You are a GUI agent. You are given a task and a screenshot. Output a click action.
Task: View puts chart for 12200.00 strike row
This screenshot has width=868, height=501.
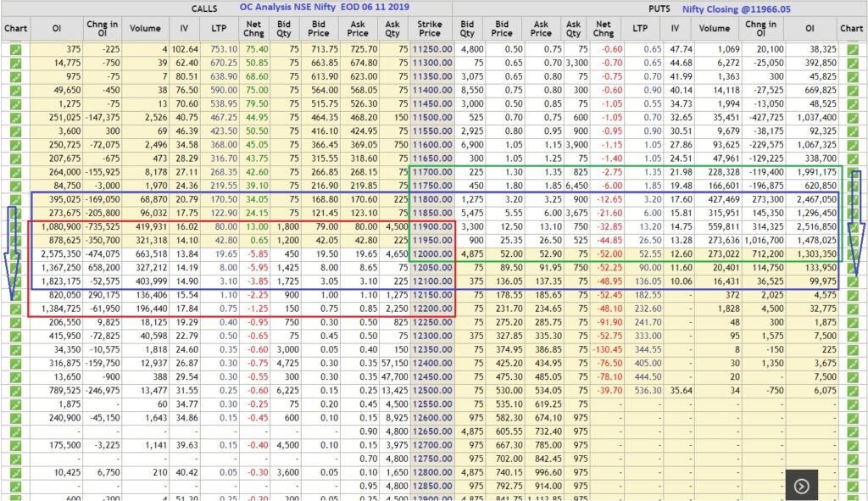coord(852,309)
